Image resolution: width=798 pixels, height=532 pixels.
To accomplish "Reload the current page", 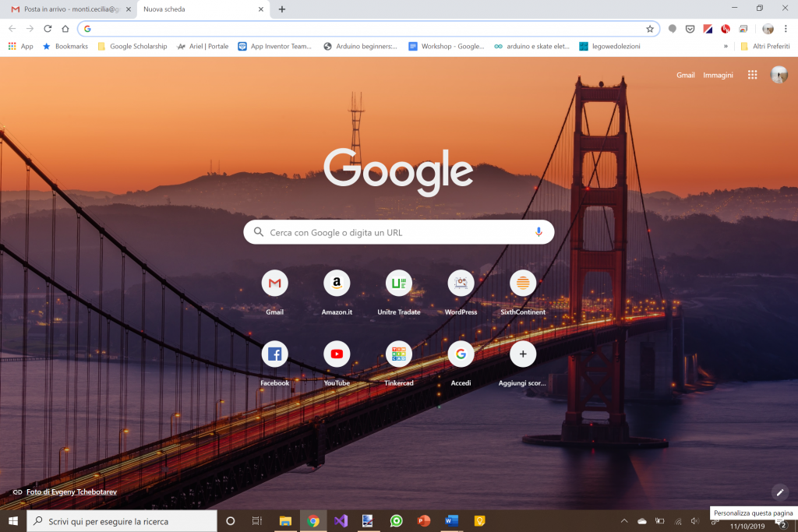I will 48,29.
